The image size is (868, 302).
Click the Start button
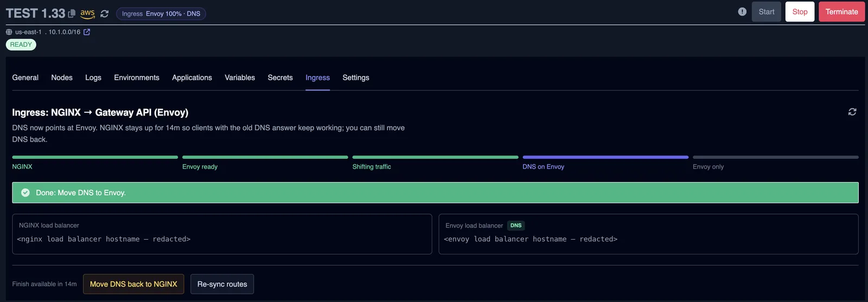767,12
